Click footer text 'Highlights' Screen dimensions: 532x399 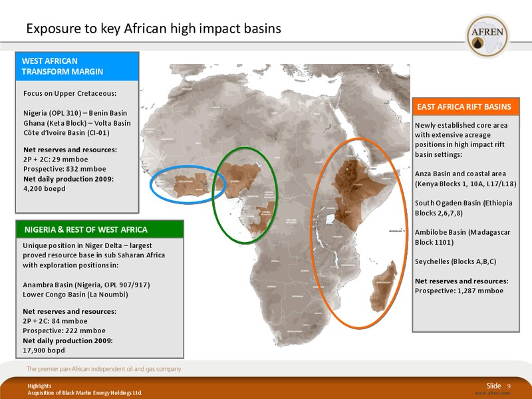pyautogui.click(x=39, y=386)
